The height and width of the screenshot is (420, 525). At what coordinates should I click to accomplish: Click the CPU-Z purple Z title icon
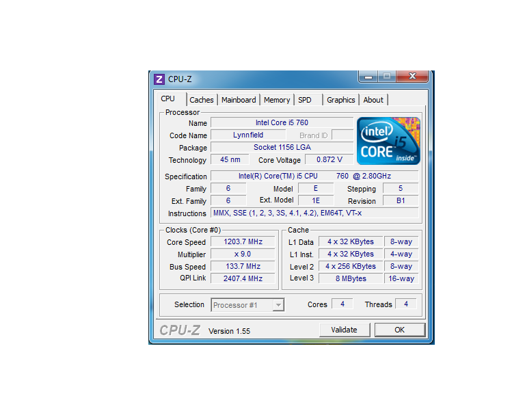pyautogui.click(x=159, y=79)
